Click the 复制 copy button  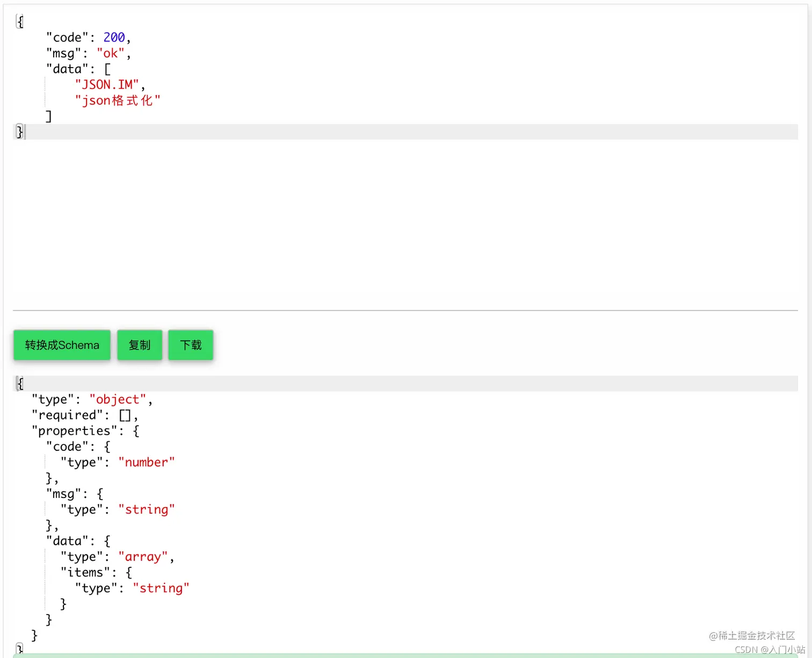pyautogui.click(x=140, y=345)
